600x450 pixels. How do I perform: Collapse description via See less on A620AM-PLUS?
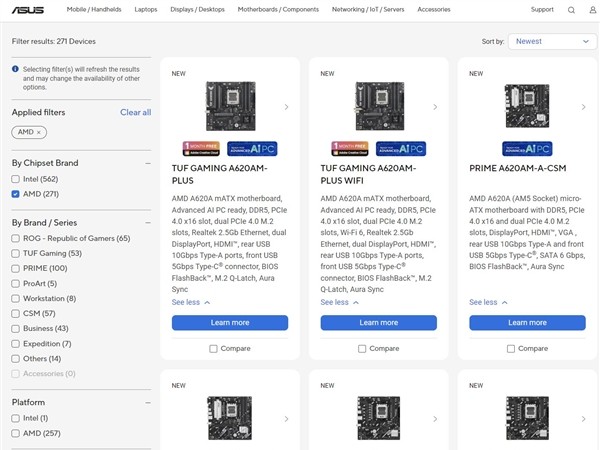[191, 302]
